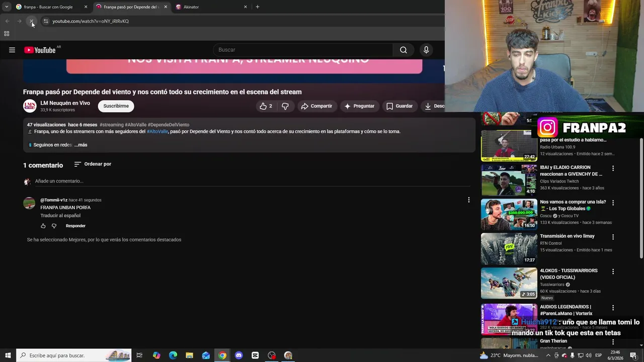
Task: Open the Ordenar por sort dropdown
Action: 93,164
